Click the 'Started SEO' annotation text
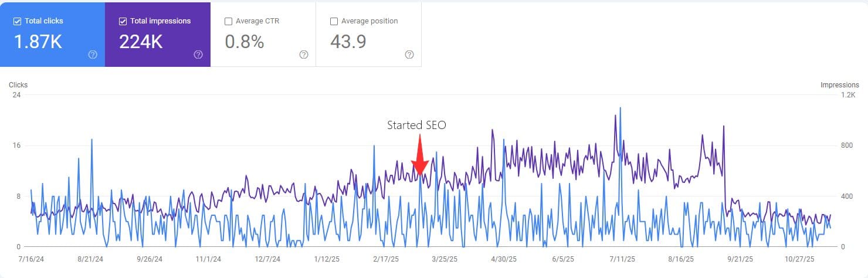The width and height of the screenshot is (868, 278). [416, 125]
